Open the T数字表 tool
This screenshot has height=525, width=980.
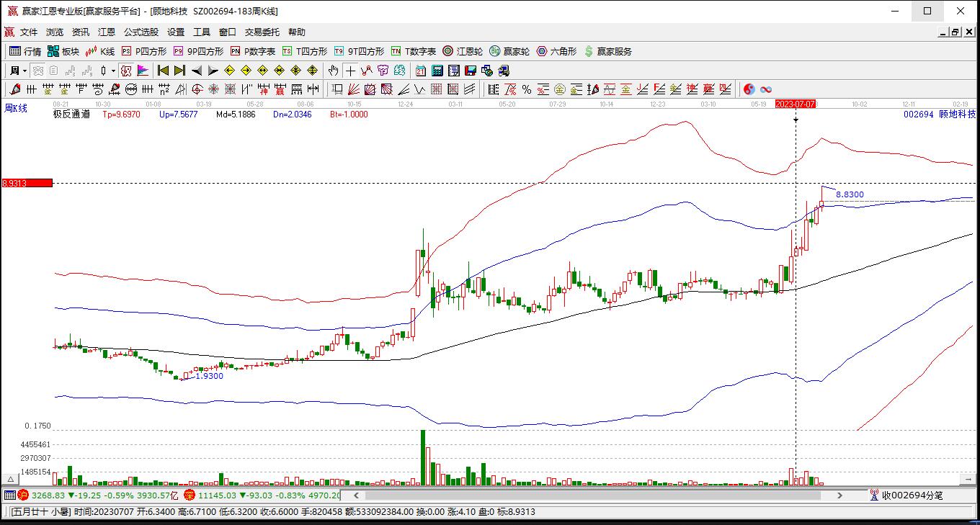414,51
